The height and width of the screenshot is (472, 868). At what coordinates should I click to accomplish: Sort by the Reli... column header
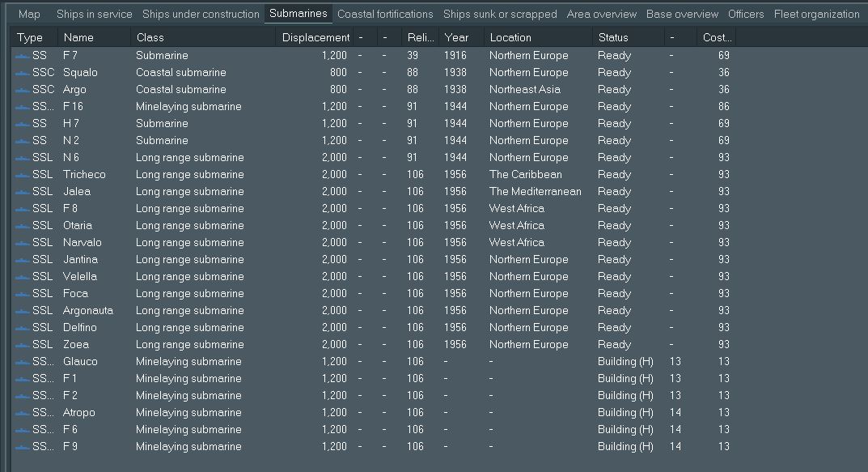click(420, 37)
